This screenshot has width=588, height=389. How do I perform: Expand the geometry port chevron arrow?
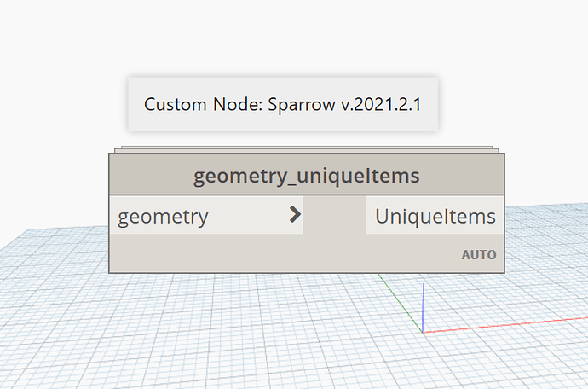tap(296, 215)
